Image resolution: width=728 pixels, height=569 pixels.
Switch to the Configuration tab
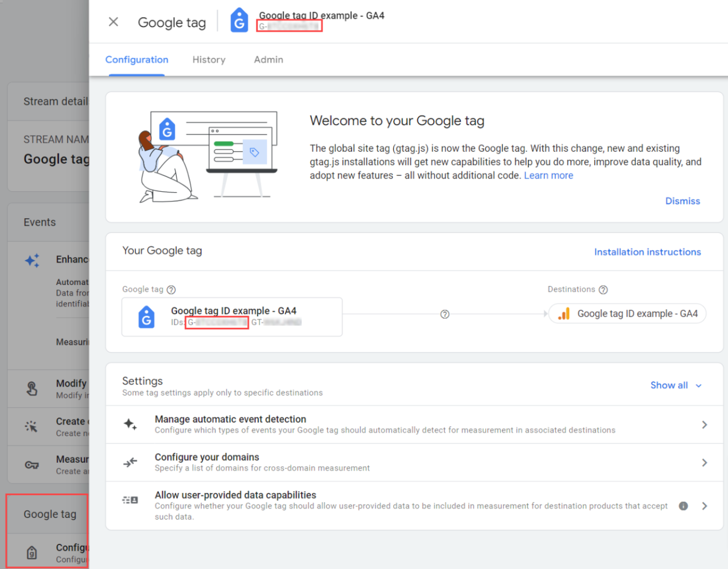137,59
